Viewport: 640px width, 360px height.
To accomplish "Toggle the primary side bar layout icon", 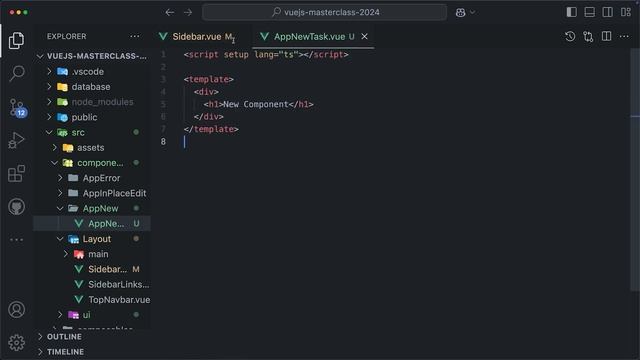I will (571, 12).
